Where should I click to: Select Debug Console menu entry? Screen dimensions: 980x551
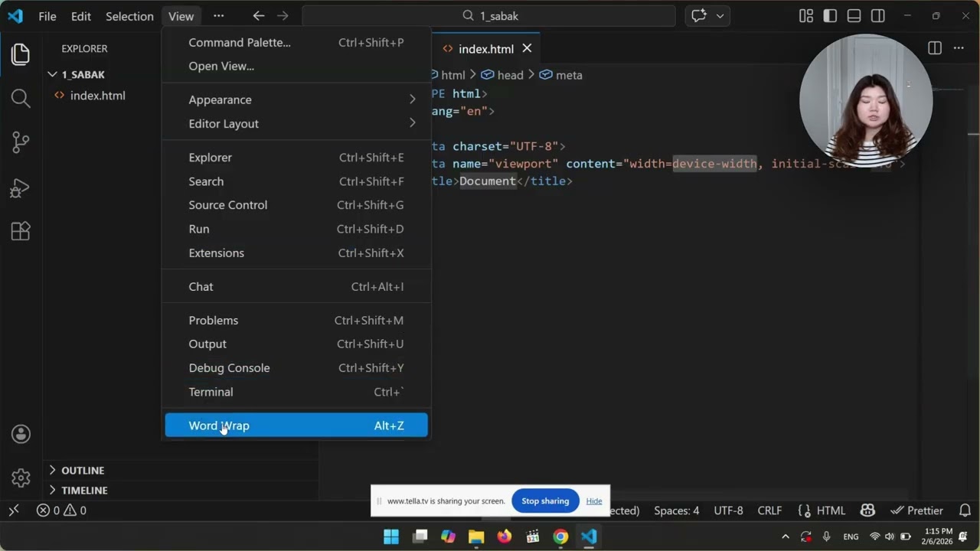pos(296,367)
